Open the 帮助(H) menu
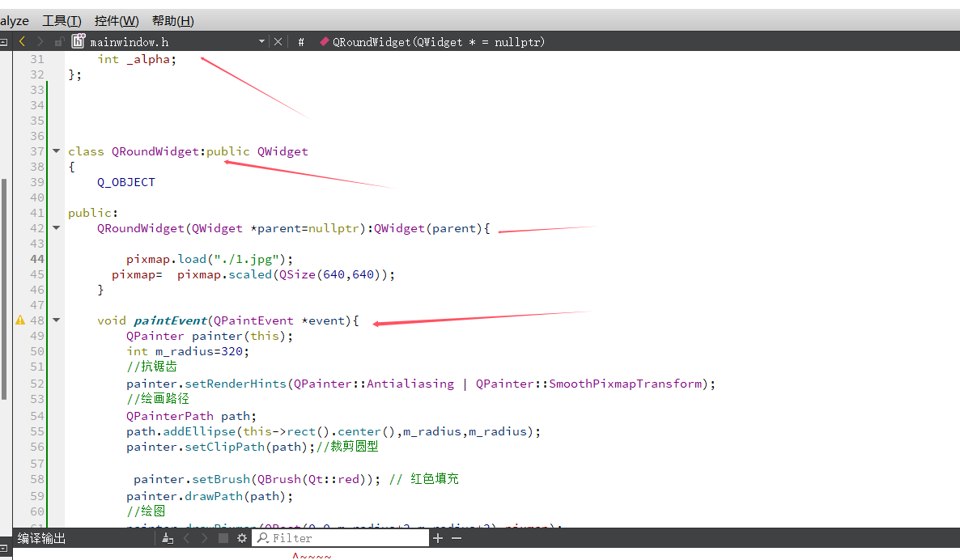The image size is (960, 560). 172,21
